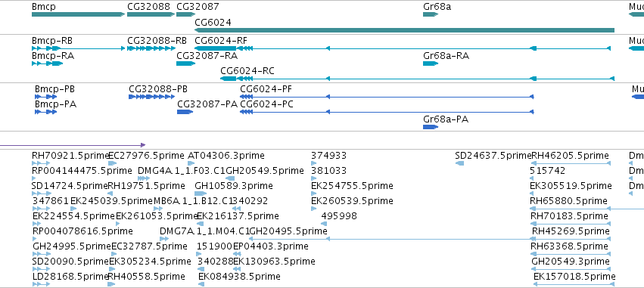Open EST AT04306.3prime
Viewport: 644px width, 288px height.
coord(226,156)
